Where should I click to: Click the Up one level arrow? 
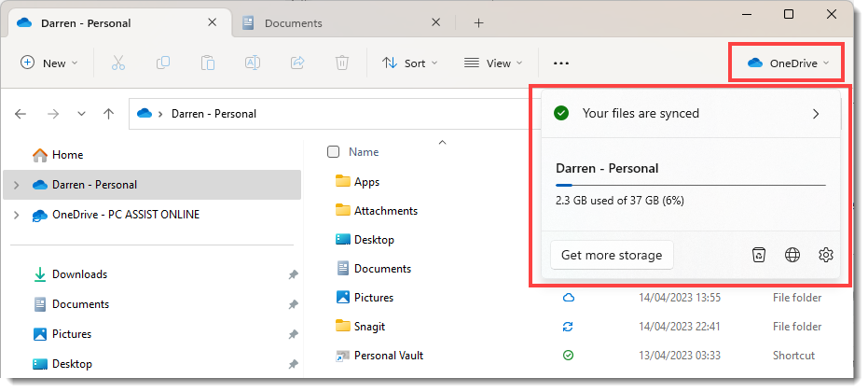tap(108, 114)
